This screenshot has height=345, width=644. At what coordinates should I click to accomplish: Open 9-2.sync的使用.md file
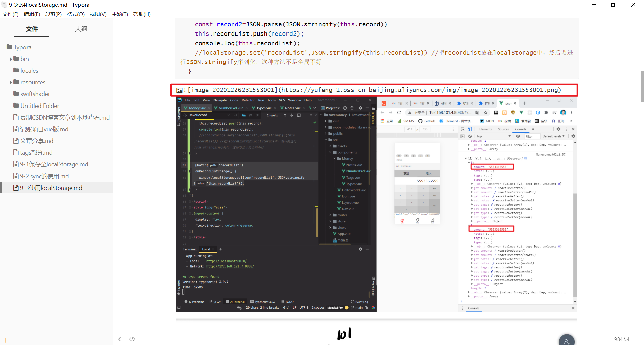click(x=41, y=176)
